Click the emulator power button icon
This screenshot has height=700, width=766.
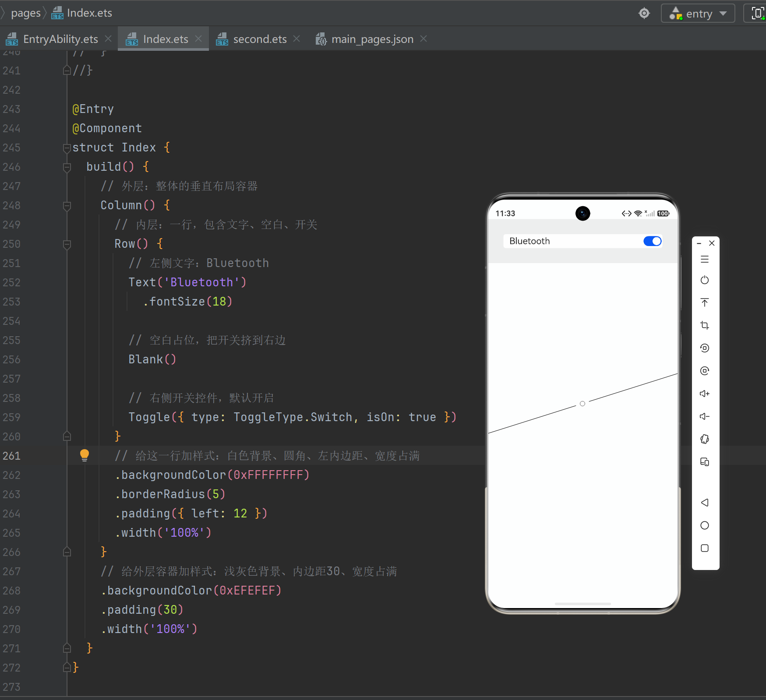tap(704, 280)
